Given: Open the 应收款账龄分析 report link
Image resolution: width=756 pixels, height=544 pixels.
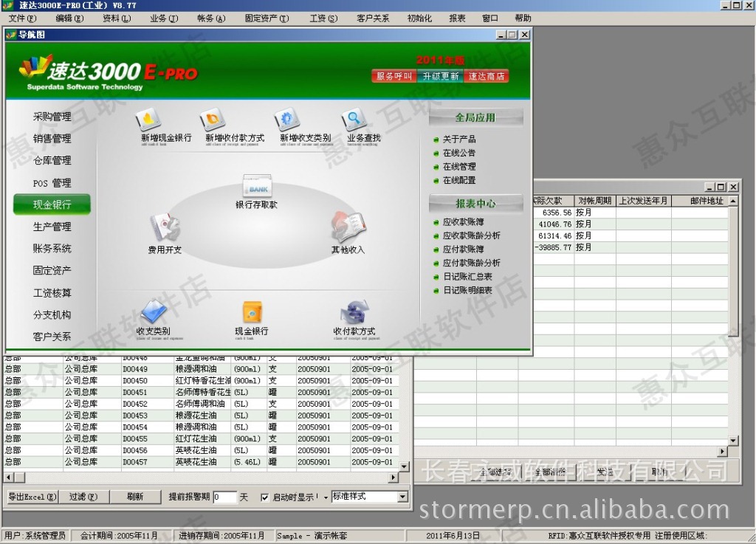Looking at the screenshot, I should pyautogui.click(x=472, y=235).
